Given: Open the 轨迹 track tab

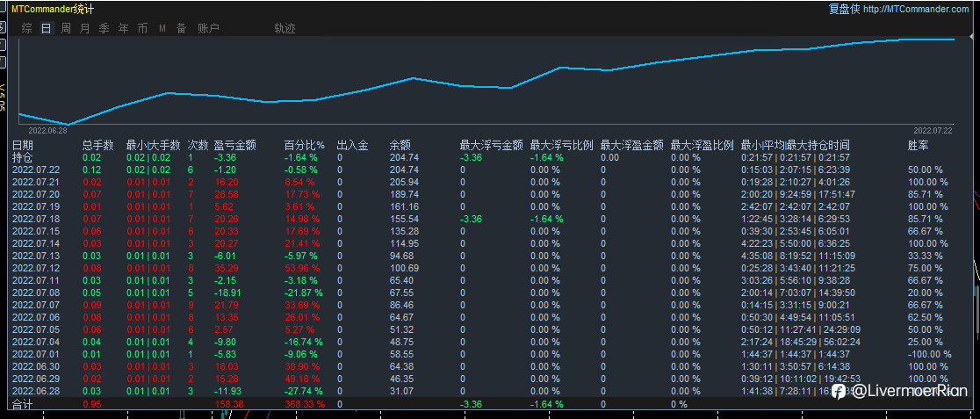Looking at the screenshot, I should (x=285, y=28).
